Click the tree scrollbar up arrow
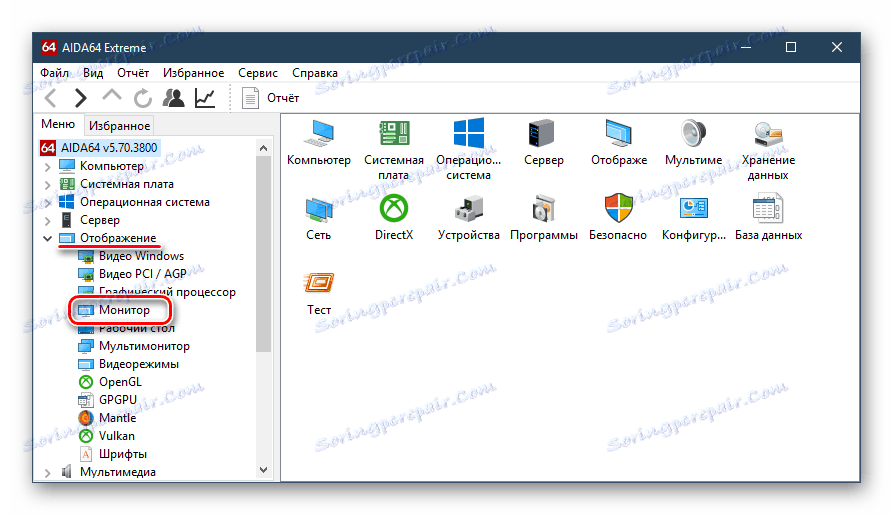 [263, 148]
